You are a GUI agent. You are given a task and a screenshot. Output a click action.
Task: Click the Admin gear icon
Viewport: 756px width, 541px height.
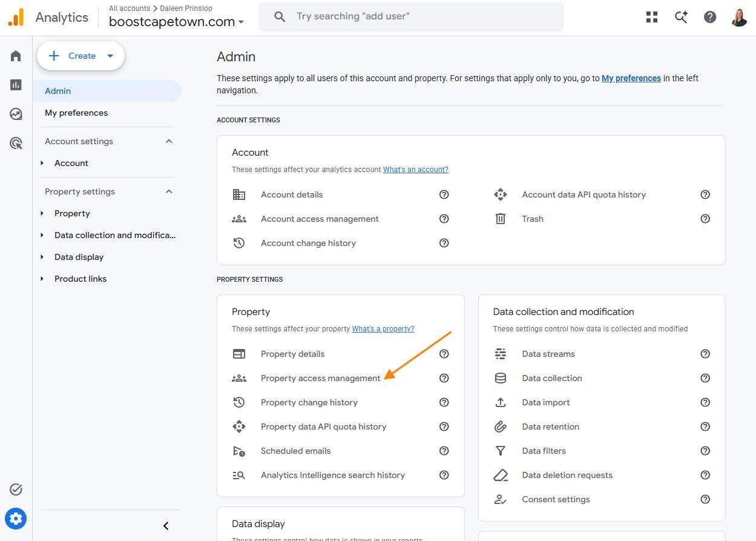pyautogui.click(x=16, y=519)
